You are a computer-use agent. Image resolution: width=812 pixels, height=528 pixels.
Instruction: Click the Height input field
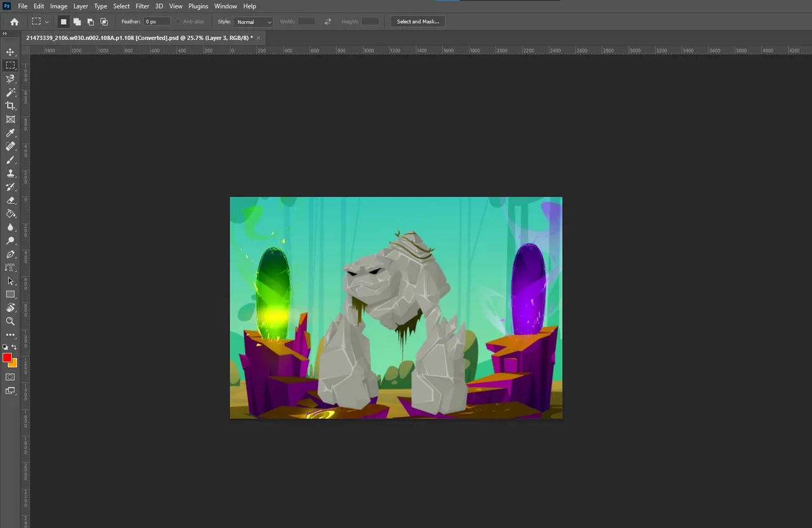click(x=370, y=22)
